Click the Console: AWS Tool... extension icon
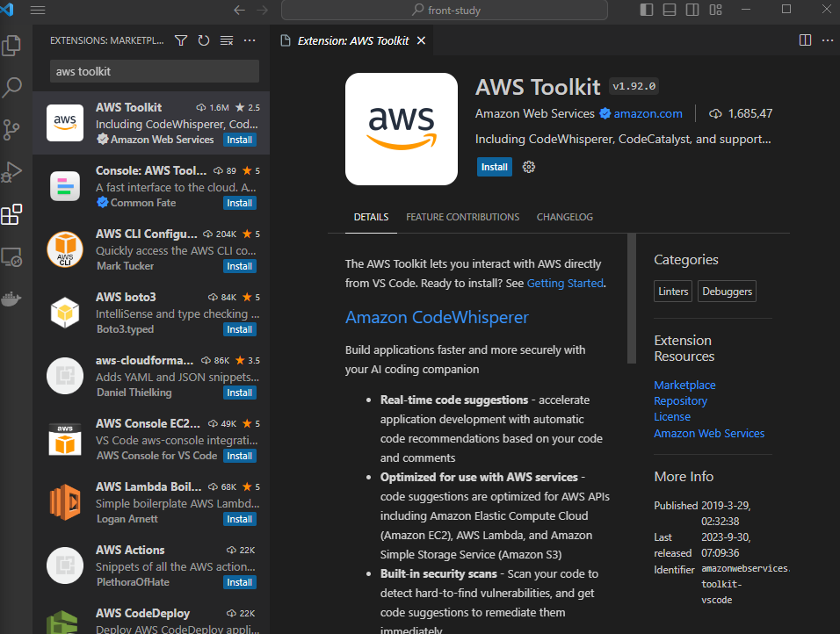The width and height of the screenshot is (840, 634). [65, 186]
